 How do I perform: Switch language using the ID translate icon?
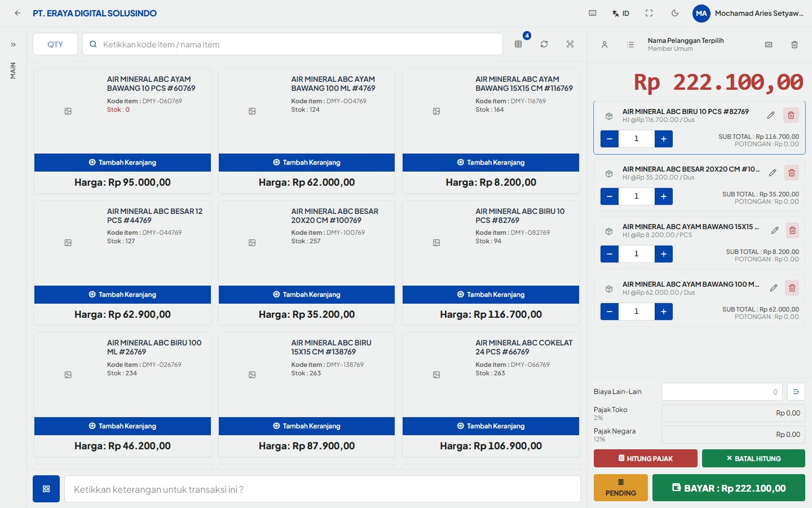620,13
